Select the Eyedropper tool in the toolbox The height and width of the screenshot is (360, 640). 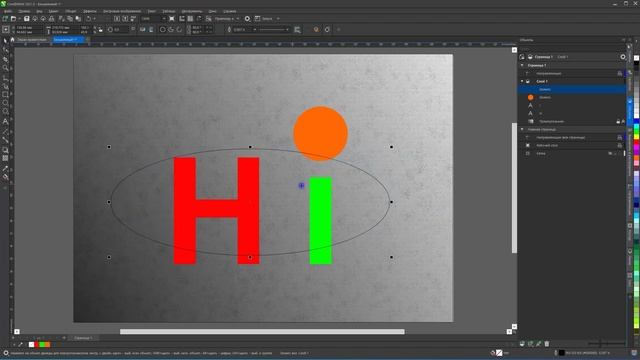(5, 168)
